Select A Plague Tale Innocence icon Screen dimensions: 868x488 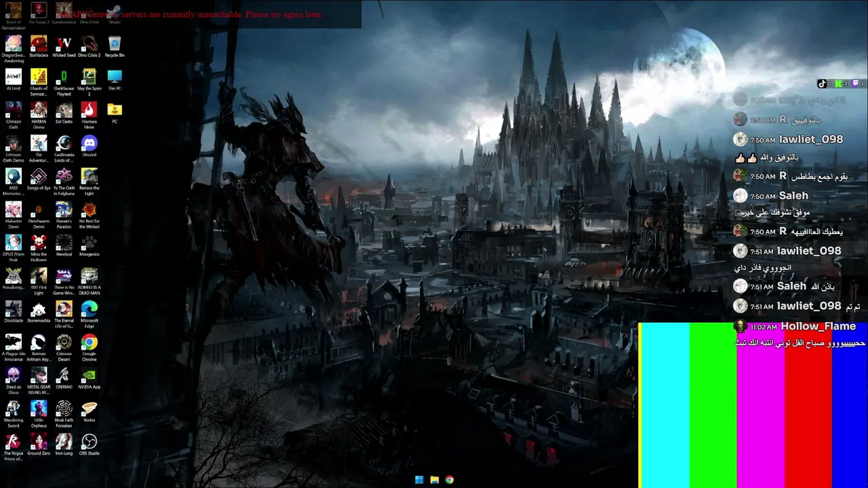[x=14, y=347]
